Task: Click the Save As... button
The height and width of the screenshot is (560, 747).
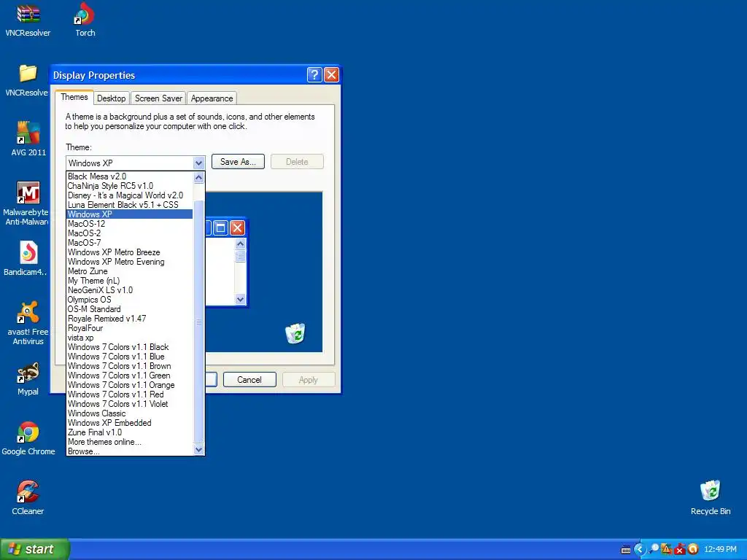Action: tap(238, 162)
